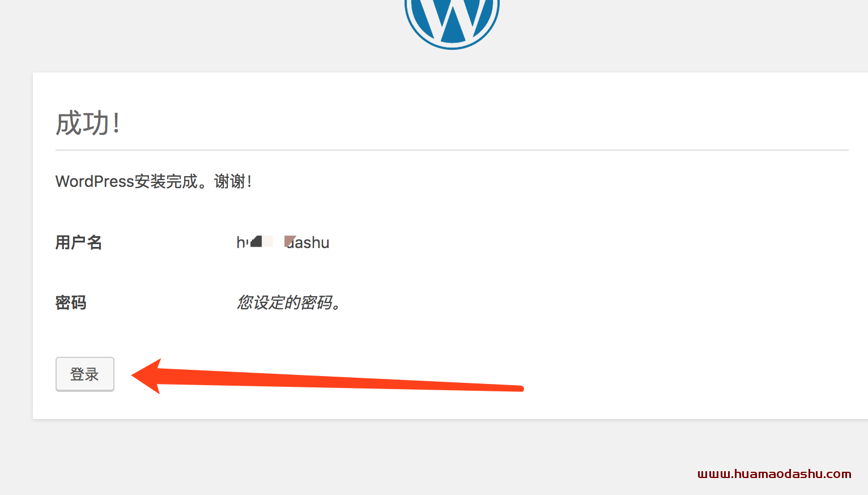This screenshot has height=495, width=868.
Task: Click the 您设定的密码。 text
Action: pos(288,302)
